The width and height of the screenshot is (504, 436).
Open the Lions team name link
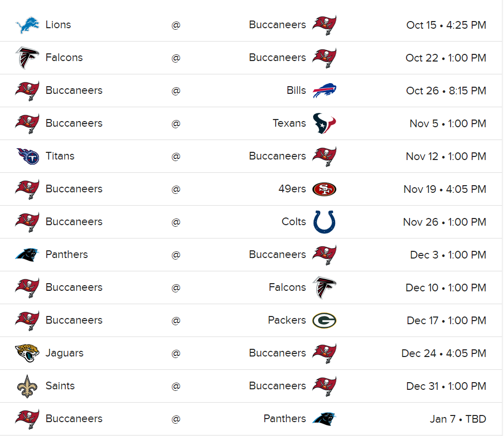[x=58, y=25]
